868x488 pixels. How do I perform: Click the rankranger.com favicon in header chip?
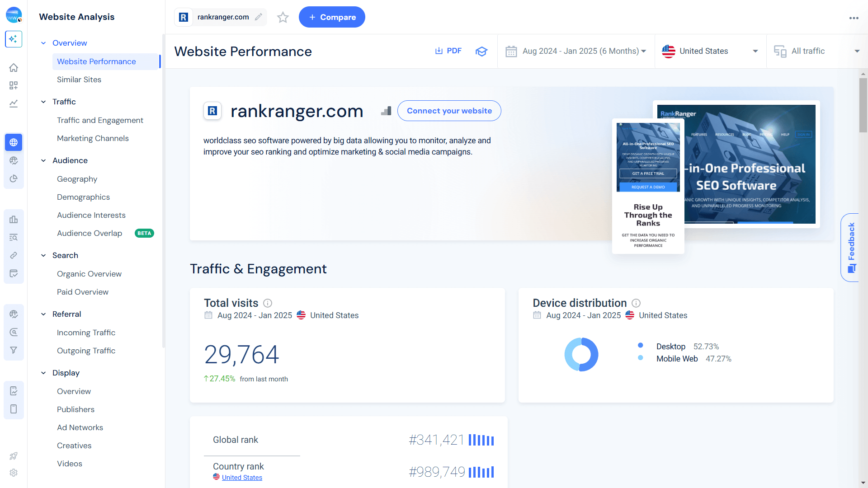pyautogui.click(x=184, y=17)
